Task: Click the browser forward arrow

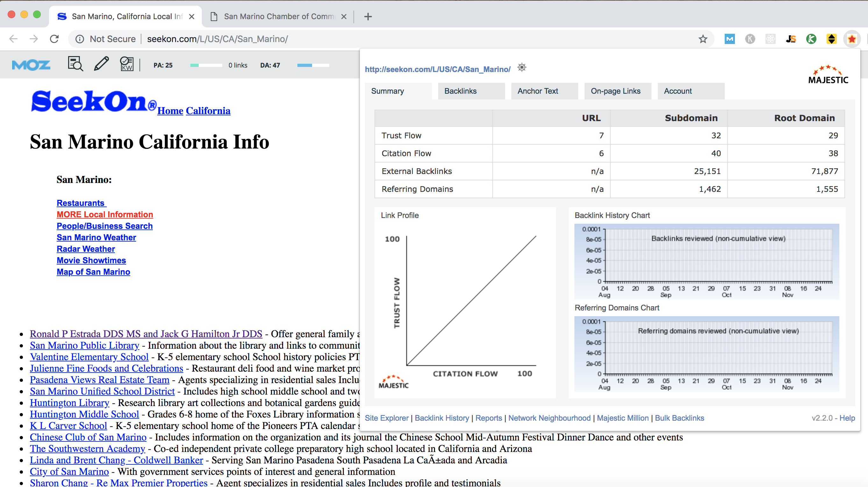Action: pyautogui.click(x=34, y=39)
